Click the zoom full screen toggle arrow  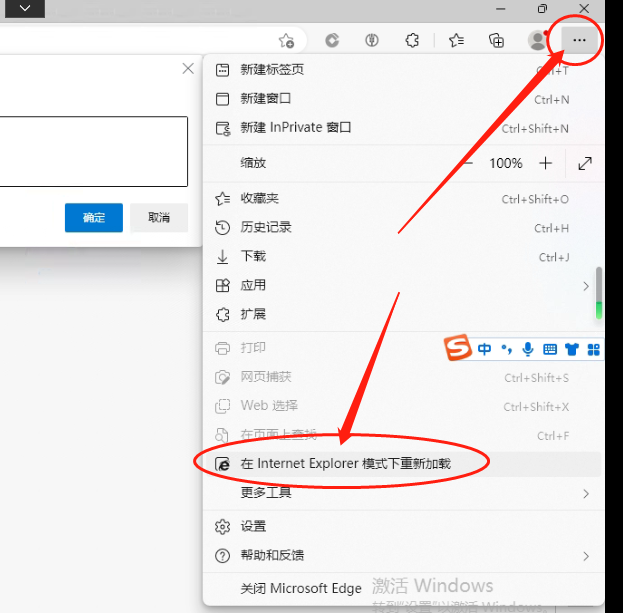pyautogui.click(x=585, y=163)
